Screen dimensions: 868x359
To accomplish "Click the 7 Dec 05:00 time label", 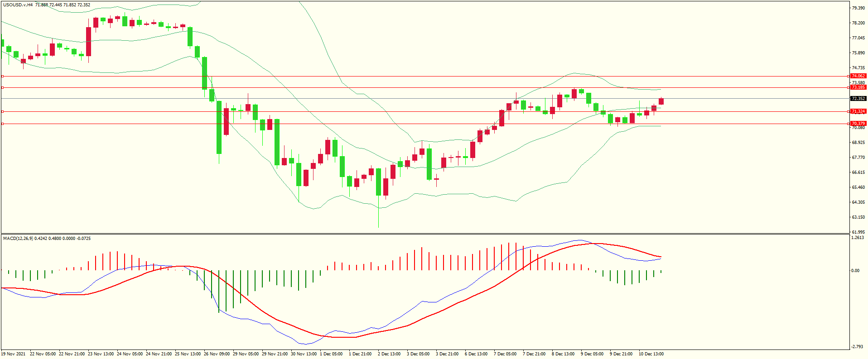I will click(505, 354).
